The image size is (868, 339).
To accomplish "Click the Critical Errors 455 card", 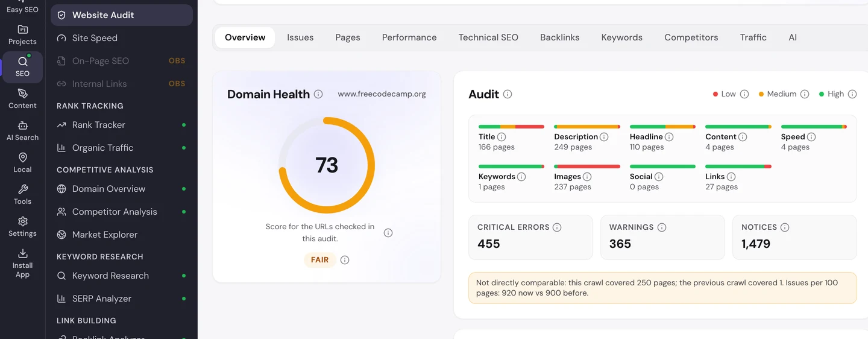I will tap(530, 238).
